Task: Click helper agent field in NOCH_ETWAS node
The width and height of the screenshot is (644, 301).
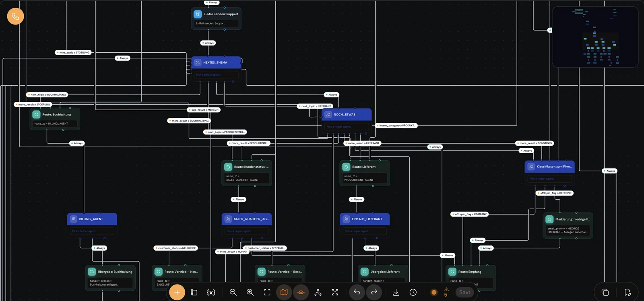Action: coord(347,127)
